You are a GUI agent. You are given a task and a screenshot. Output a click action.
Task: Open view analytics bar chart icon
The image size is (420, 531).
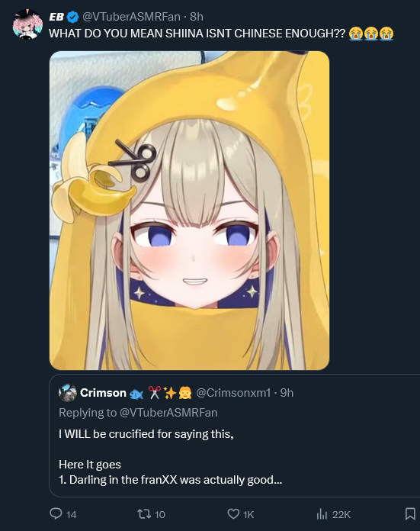322,514
